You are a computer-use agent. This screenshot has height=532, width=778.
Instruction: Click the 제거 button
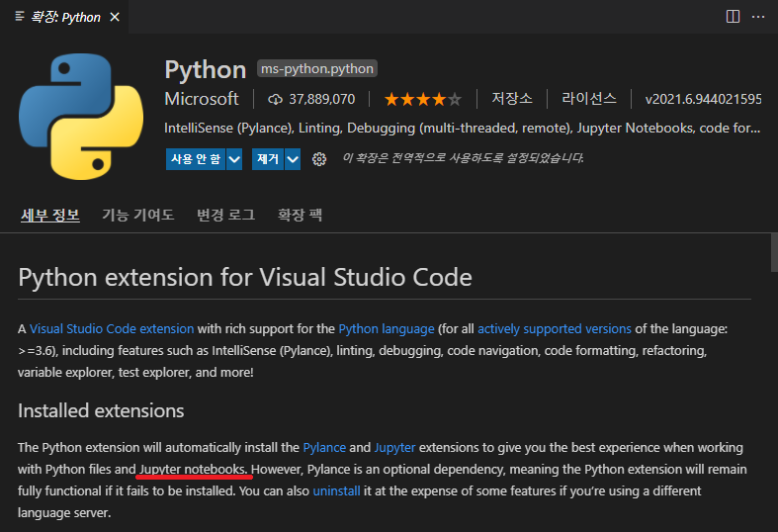point(268,159)
